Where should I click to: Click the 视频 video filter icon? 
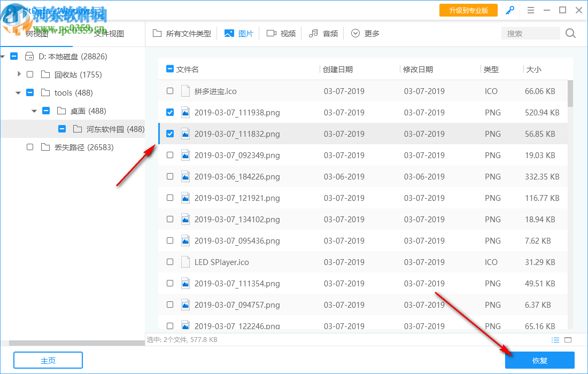tap(272, 33)
